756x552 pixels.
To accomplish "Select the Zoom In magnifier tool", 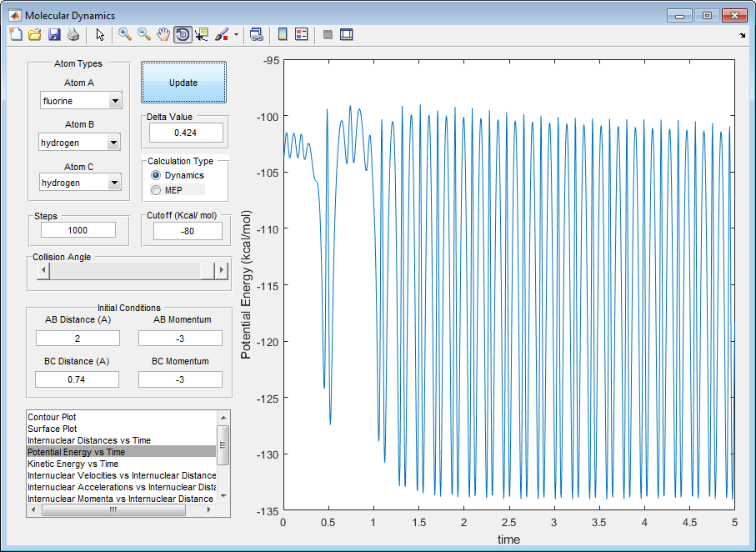I will coord(125,35).
